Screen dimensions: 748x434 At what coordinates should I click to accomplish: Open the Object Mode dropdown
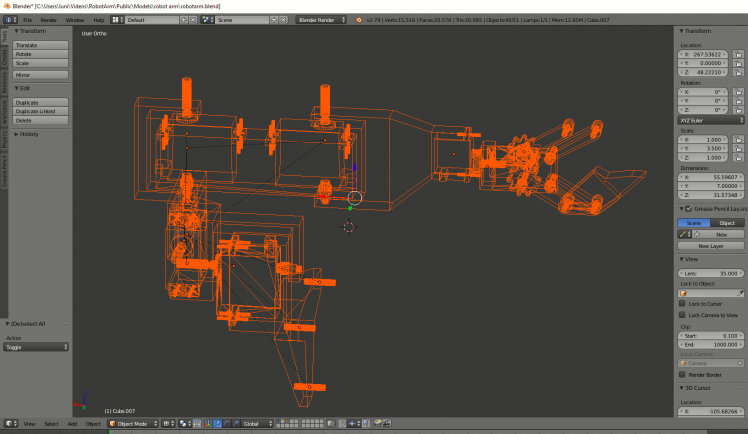[132, 424]
